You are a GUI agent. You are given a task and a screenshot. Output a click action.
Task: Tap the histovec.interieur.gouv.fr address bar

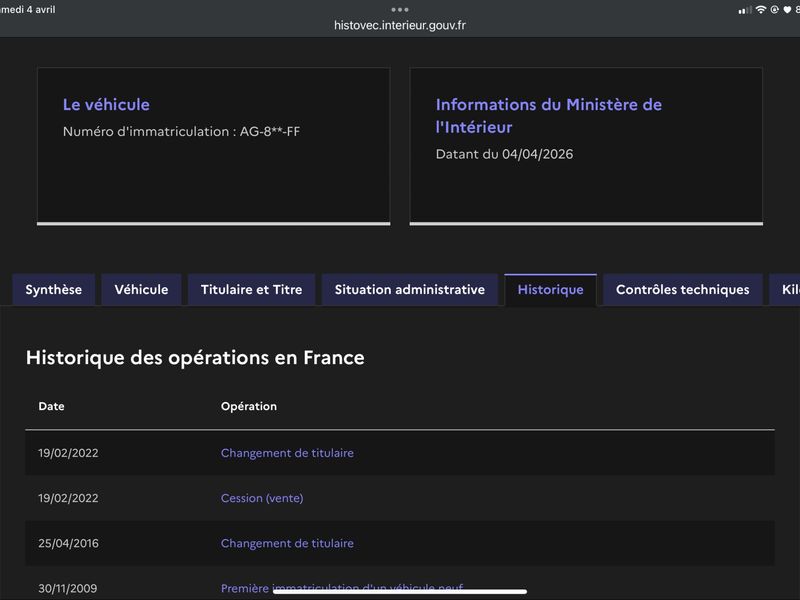tap(400, 25)
